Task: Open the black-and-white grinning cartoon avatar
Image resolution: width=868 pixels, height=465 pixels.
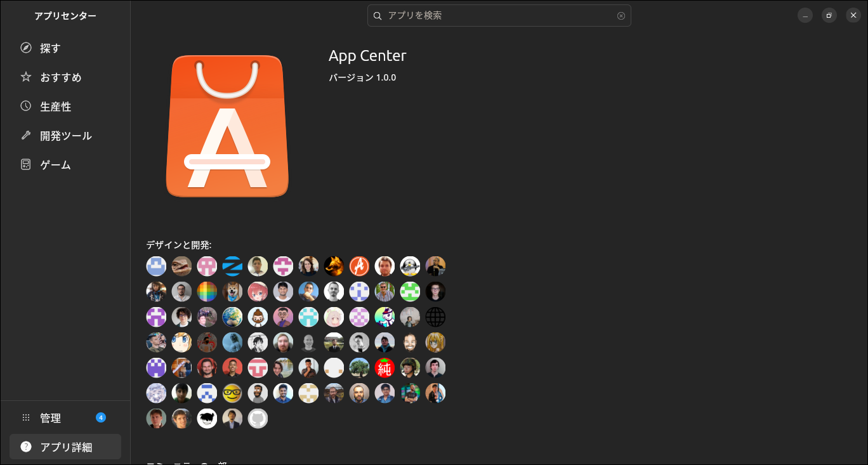Action: coord(207,419)
